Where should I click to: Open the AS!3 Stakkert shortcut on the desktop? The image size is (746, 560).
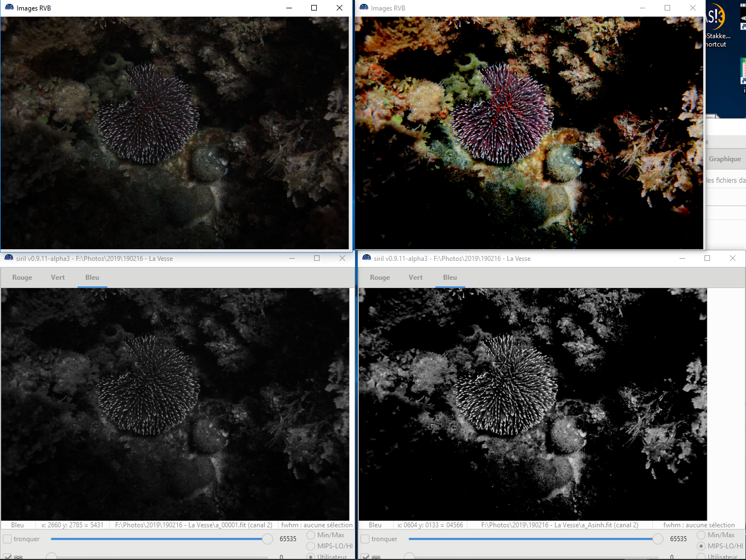[717, 25]
